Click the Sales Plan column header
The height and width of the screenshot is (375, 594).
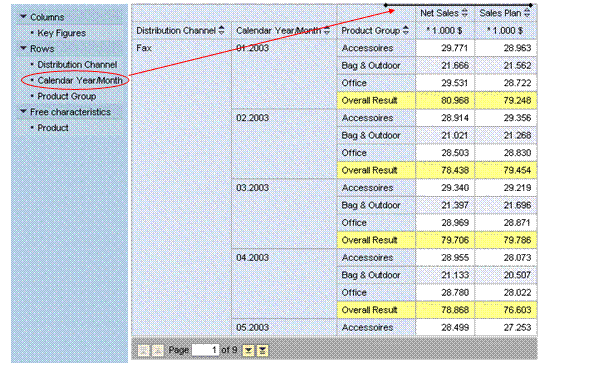coord(500,13)
